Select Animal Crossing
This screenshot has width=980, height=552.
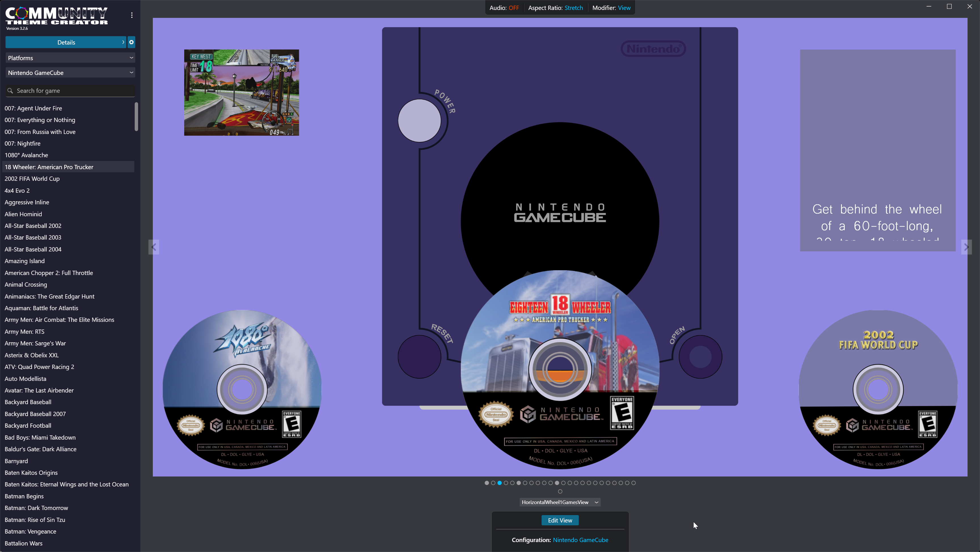click(26, 284)
